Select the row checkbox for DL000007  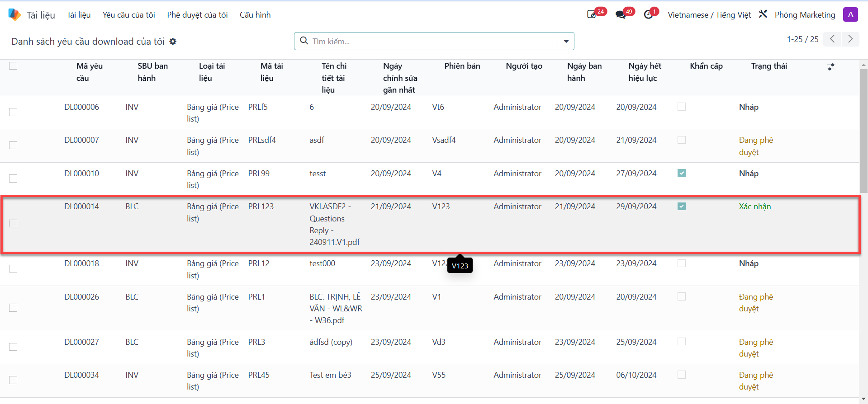point(13,145)
